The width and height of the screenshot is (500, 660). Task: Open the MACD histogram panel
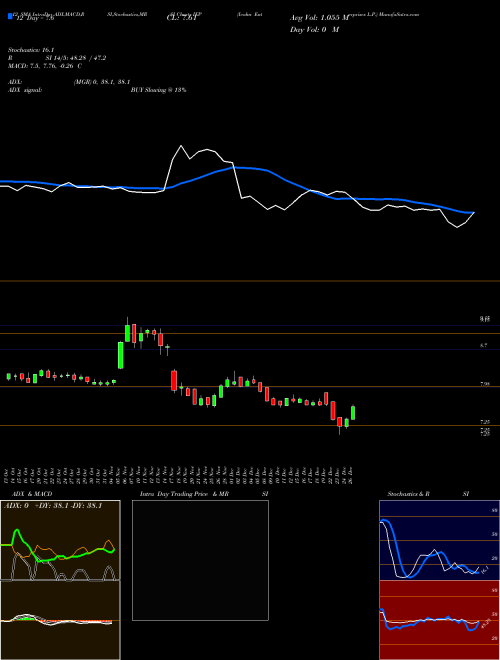coord(60,620)
